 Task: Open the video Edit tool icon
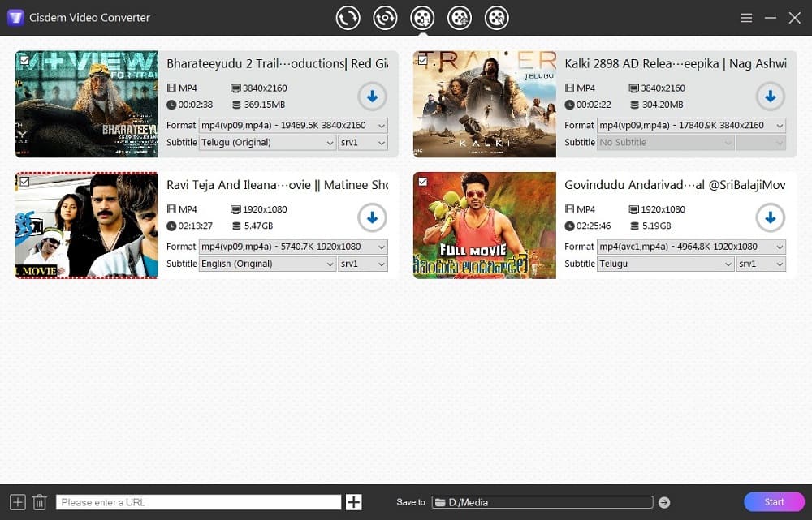point(460,16)
